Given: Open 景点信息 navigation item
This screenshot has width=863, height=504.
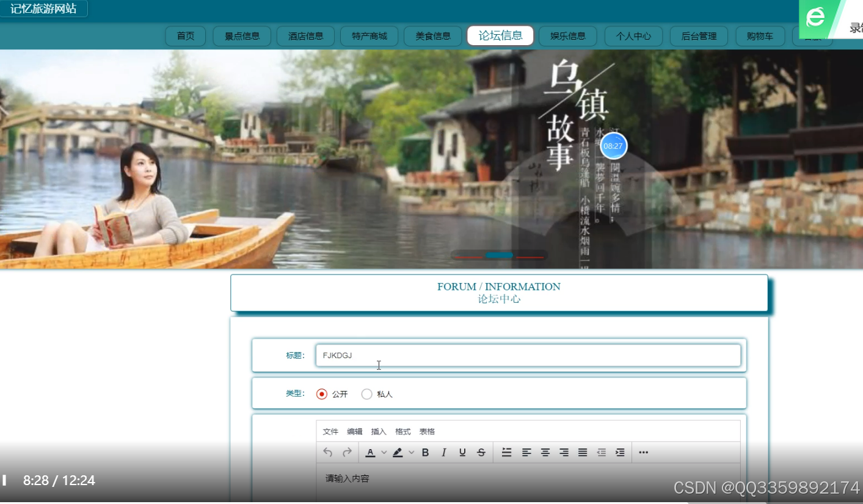Looking at the screenshot, I should 242,36.
